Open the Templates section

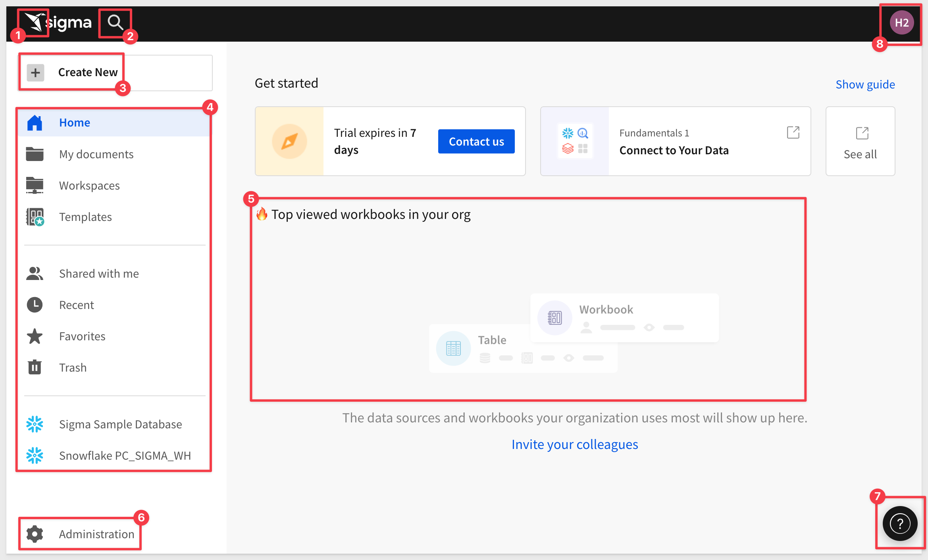click(114, 217)
